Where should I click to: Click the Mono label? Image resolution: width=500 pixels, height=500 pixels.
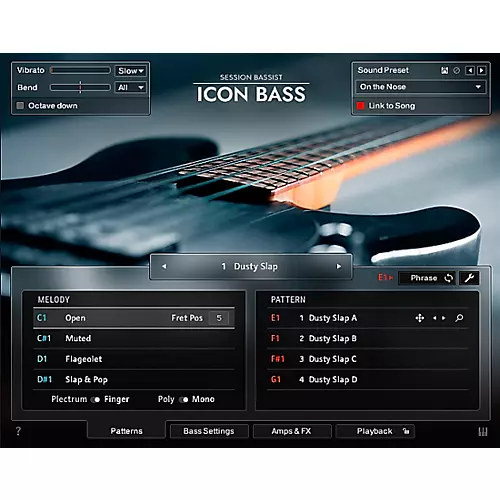(203, 399)
